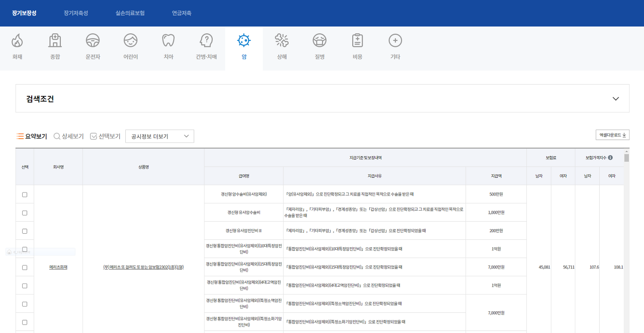644x333 pixels.
Task: Open the 공시정보 더보기 dropdown
Action: 159,136
